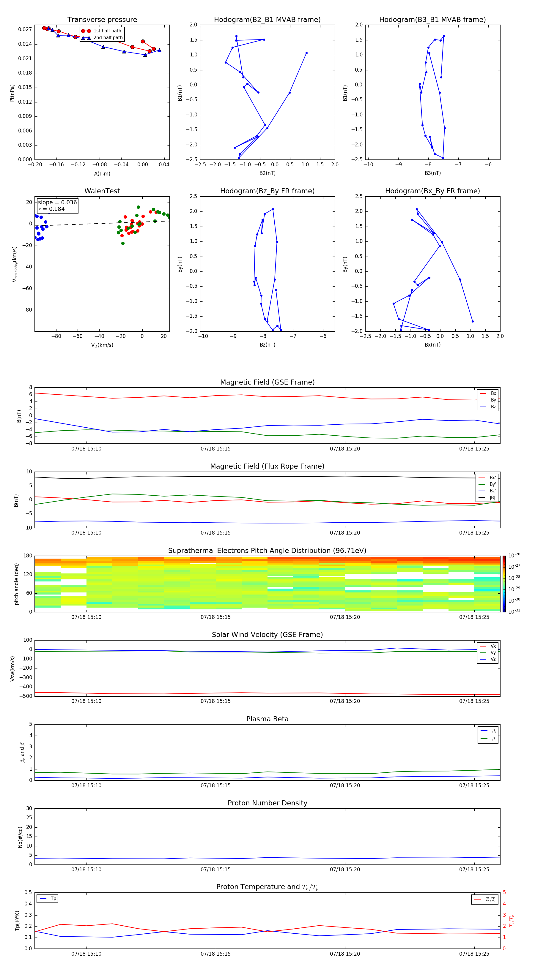Click the 'Bx(nT)' x-axis label
This screenshot has height=980, width=535.
432,345
